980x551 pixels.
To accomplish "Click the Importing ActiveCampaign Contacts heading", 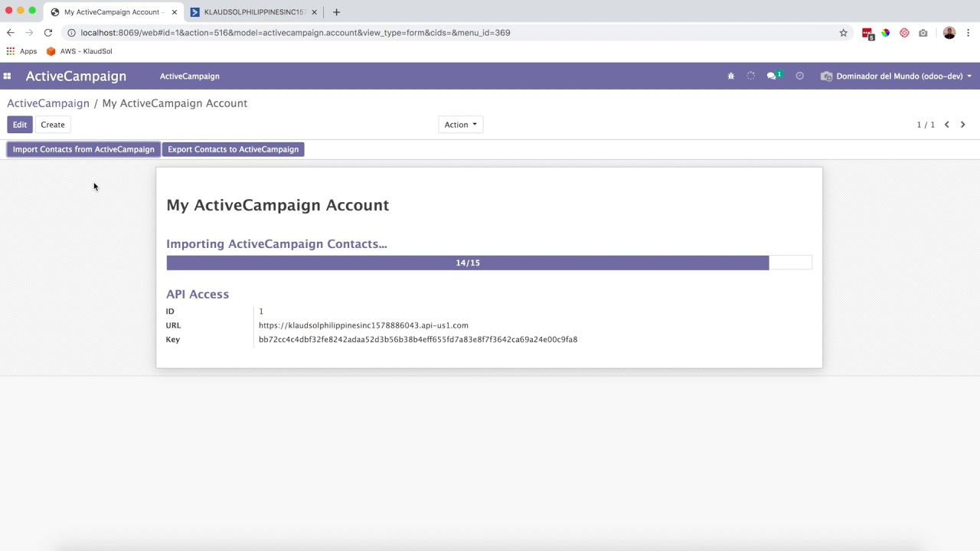I will 276,244.
